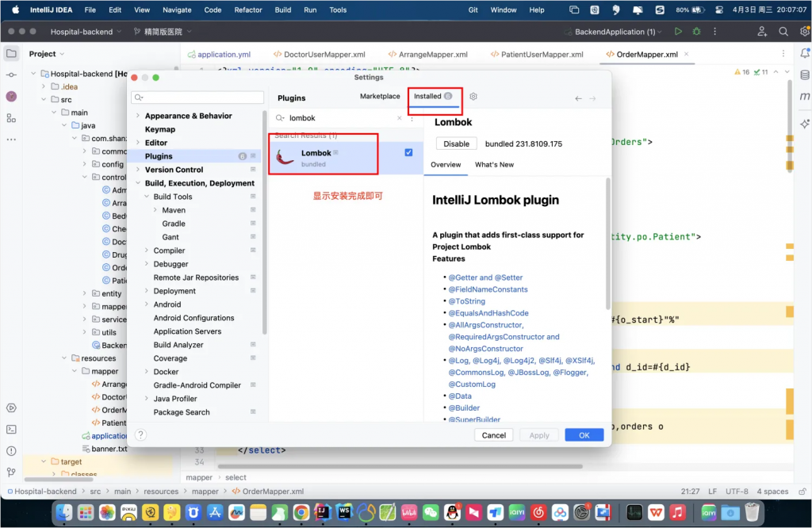
Task: Collapse the Build Tools settings node
Action: pos(147,197)
